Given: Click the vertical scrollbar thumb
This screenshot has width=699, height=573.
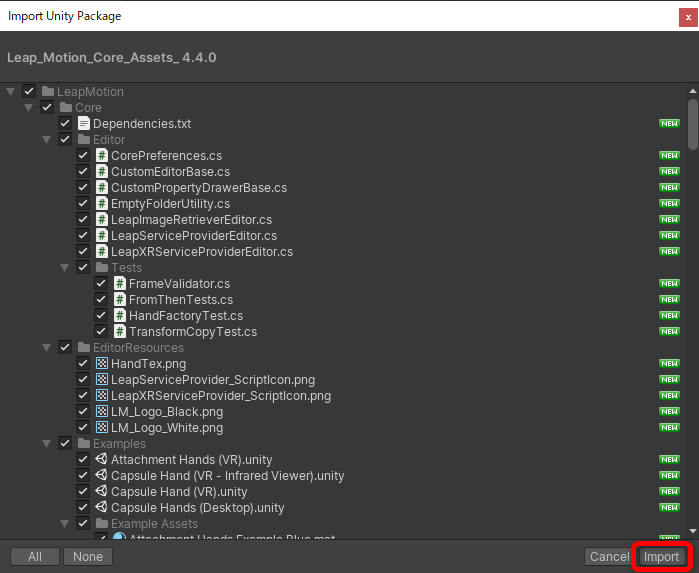Looking at the screenshot, I should 693,124.
